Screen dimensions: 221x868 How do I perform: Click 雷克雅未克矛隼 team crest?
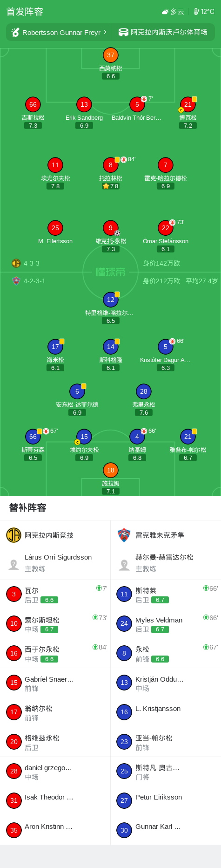124,535
